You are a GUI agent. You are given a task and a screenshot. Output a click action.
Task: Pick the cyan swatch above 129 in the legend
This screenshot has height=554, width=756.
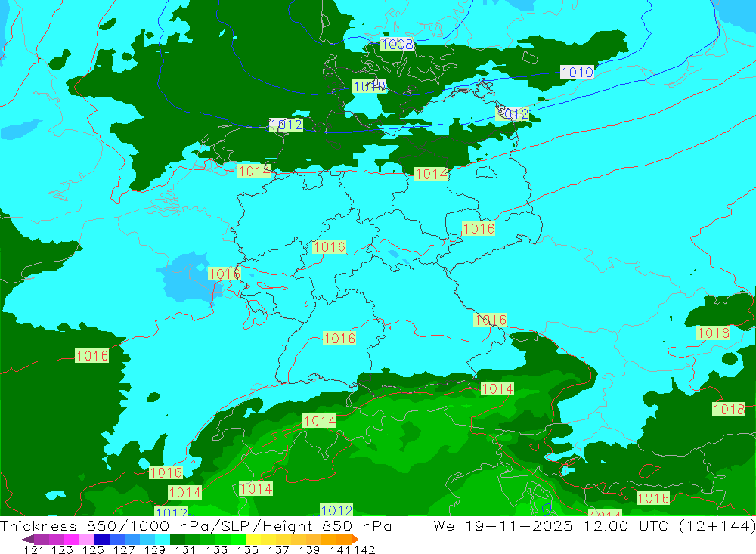163,539
